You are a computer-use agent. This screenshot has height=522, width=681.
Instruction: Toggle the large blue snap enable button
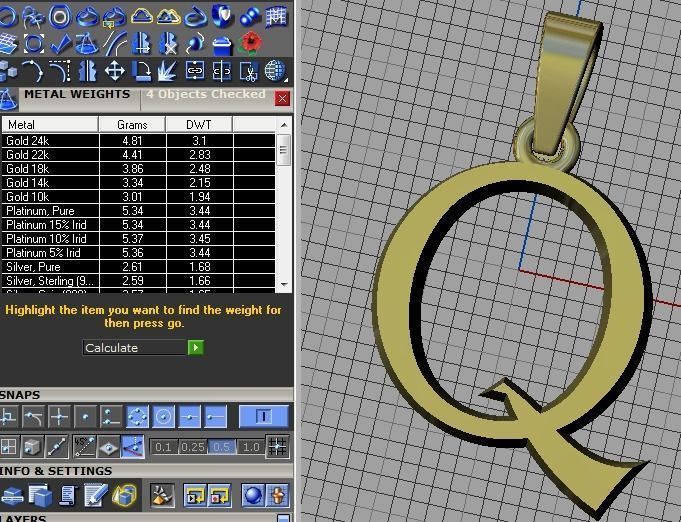click(264, 416)
